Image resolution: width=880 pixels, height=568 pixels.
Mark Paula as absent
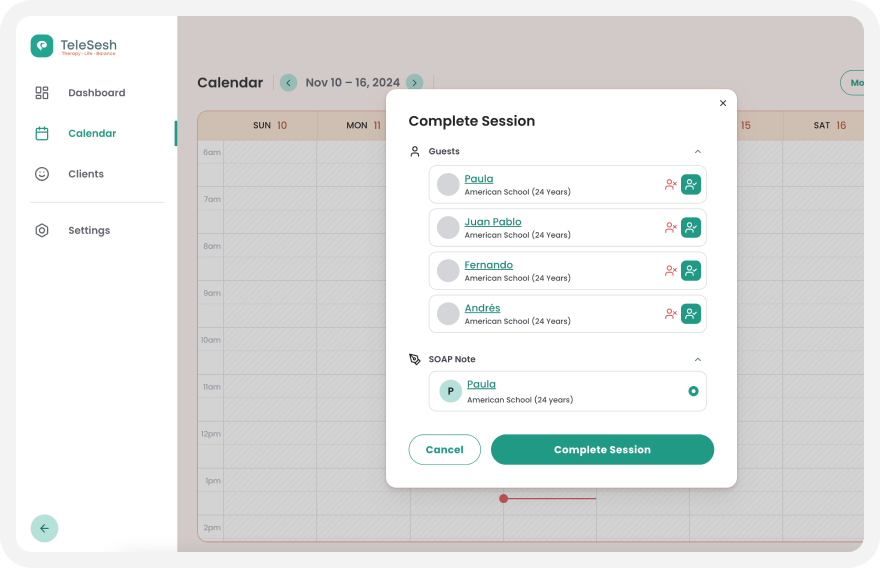671,185
